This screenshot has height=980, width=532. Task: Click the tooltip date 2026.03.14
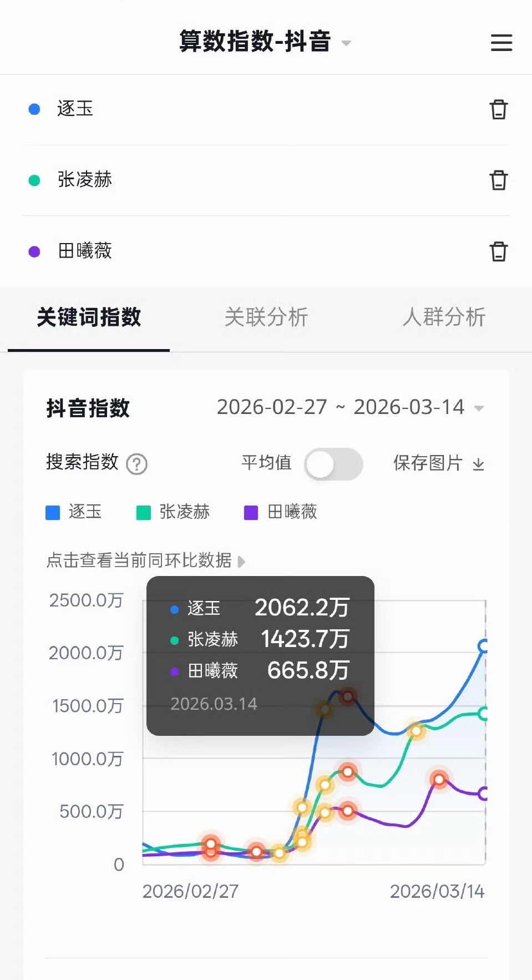tap(214, 704)
